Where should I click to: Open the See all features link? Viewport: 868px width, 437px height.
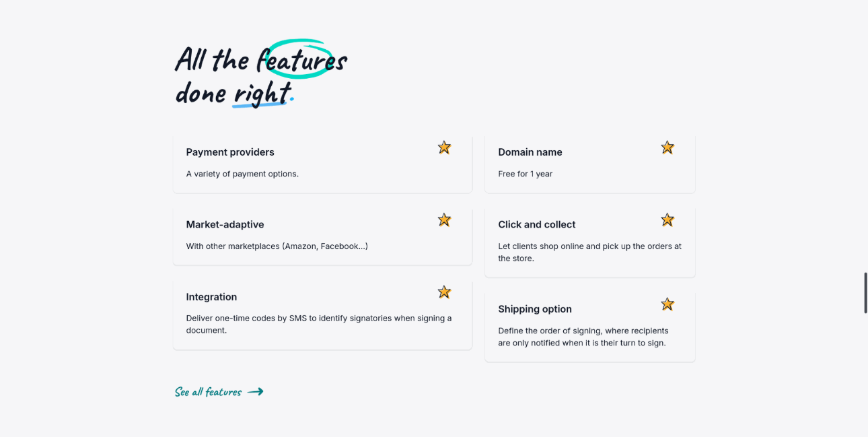(208, 392)
